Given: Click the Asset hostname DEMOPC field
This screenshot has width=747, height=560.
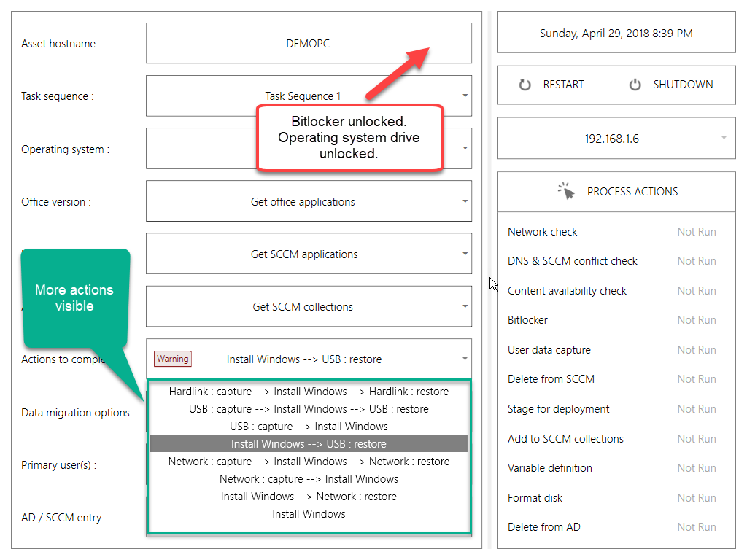Looking at the screenshot, I should click(x=309, y=44).
